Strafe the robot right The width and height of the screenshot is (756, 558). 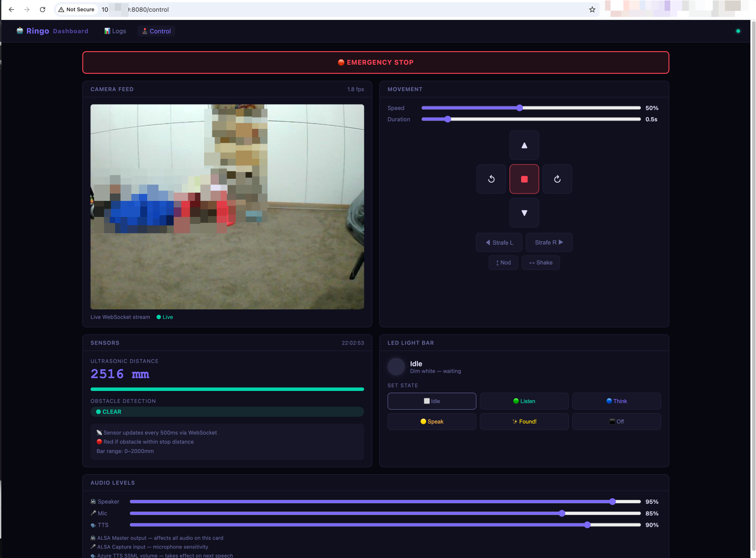pyautogui.click(x=549, y=243)
